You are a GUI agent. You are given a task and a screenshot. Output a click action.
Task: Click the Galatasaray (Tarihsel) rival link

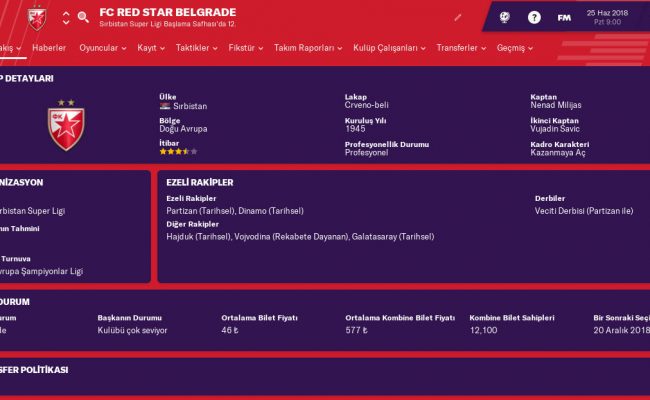coord(392,236)
